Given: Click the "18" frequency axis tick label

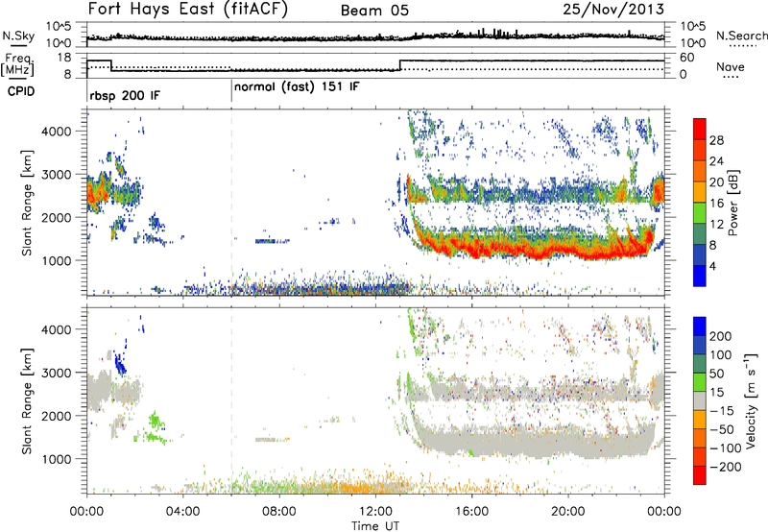Looking at the screenshot, I should [64, 58].
